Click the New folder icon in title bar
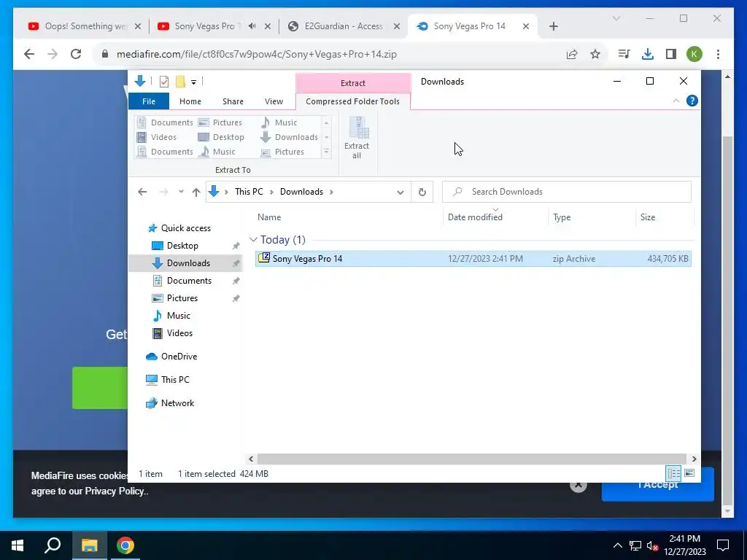747x560 pixels. (180, 82)
